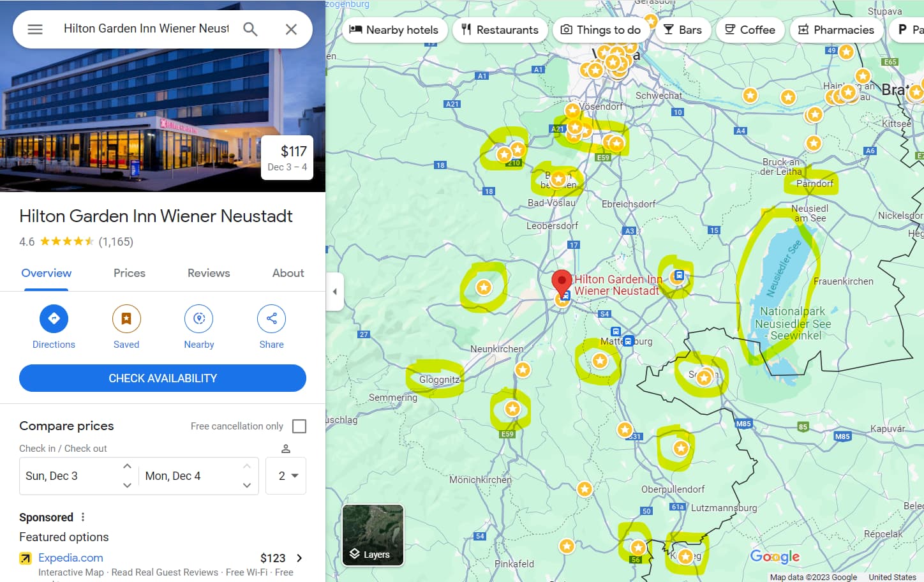924x582 pixels.
Task: Click the saved star near Bruck an der Leitha
Action: point(814,143)
